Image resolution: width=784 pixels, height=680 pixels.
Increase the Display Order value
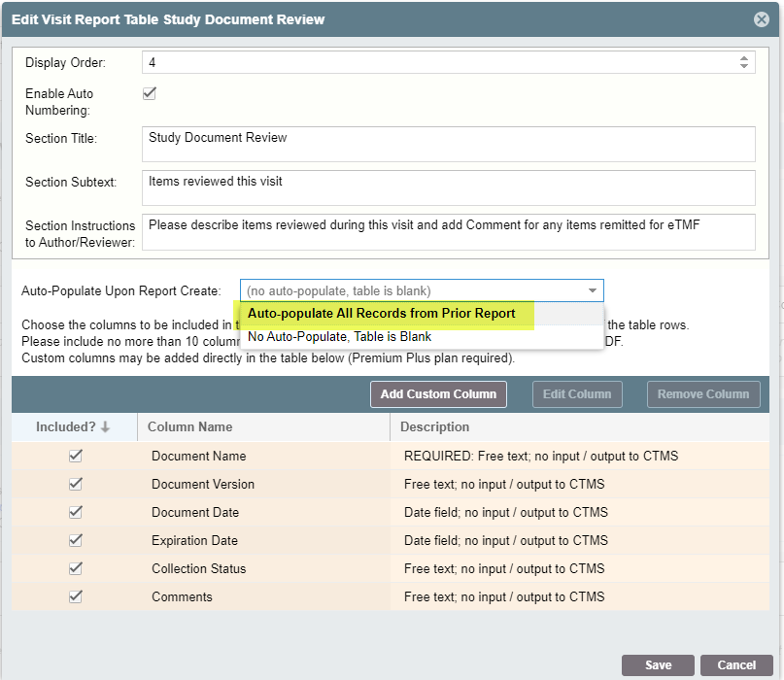[x=744, y=58]
